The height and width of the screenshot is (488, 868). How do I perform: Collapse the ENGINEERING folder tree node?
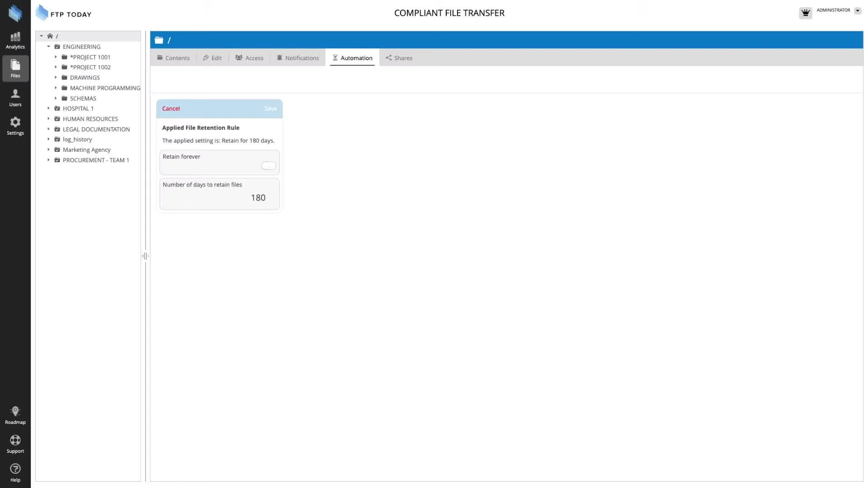pos(49,47)
